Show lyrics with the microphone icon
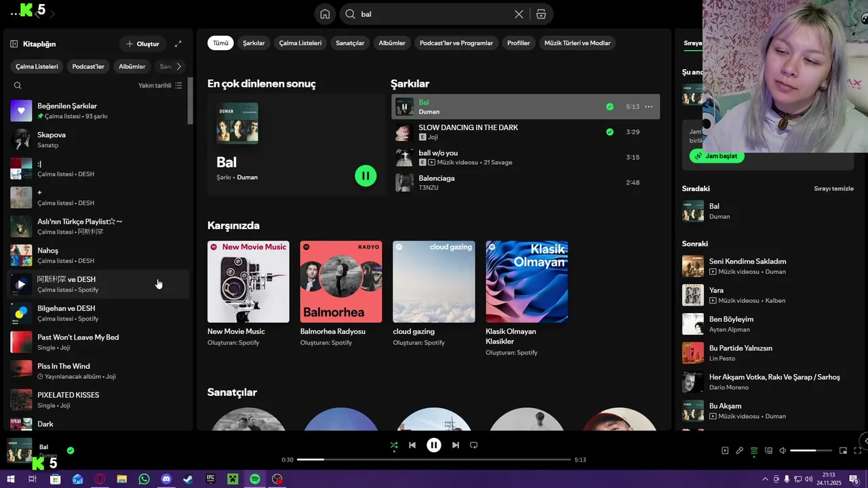 coord(739,451)
